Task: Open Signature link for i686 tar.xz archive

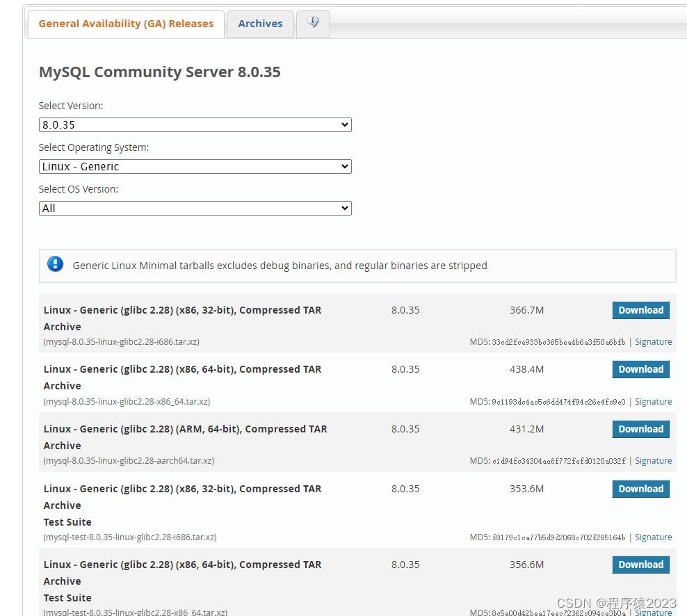Action: click(653, 342)
